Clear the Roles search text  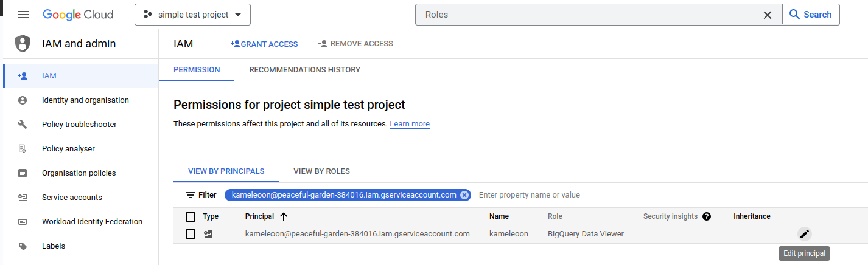click(x=768, y=15)
